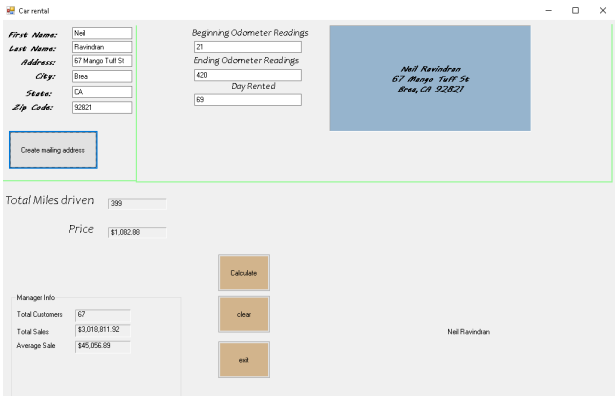Click the Total Customers value box
615x401 pixels.
coord(103,314)
